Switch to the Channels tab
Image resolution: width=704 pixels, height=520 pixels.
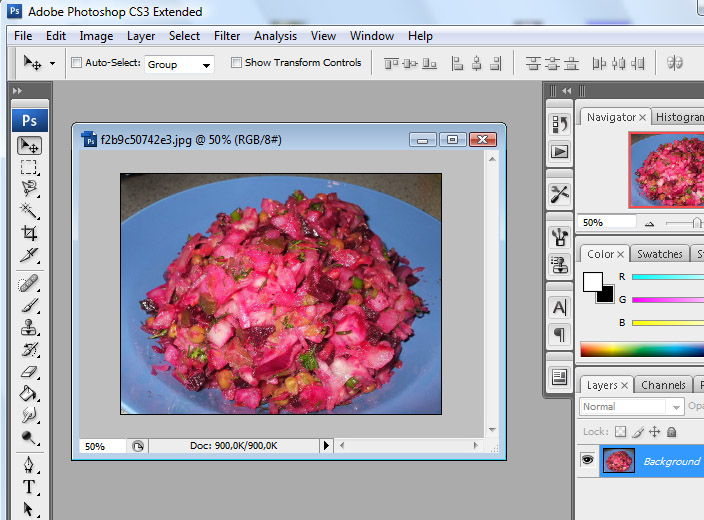point(663,385)
